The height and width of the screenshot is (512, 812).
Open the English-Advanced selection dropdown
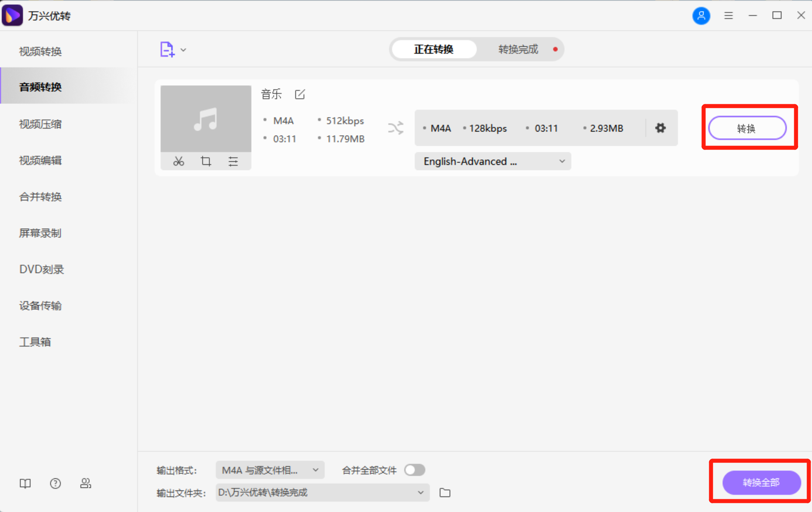coord(492,161)
